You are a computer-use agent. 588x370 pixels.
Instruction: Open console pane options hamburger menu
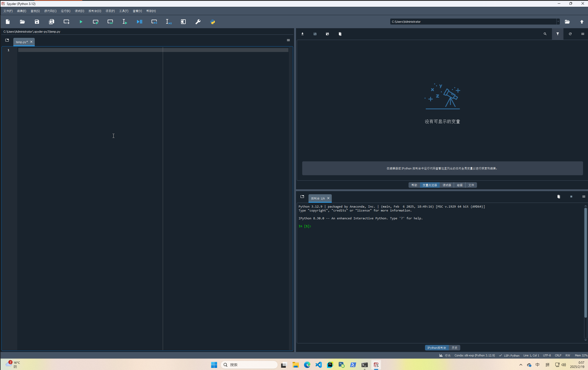pos(584,197)
